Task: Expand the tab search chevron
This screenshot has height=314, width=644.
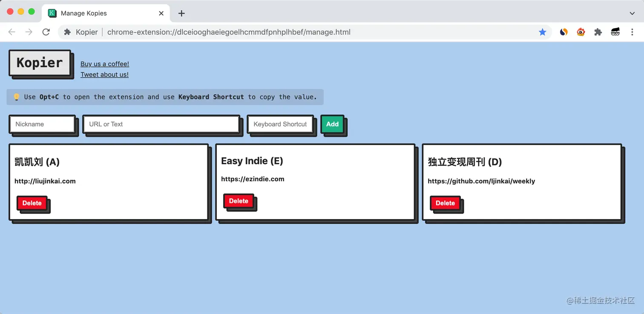Action: click(x=632, y=13)
